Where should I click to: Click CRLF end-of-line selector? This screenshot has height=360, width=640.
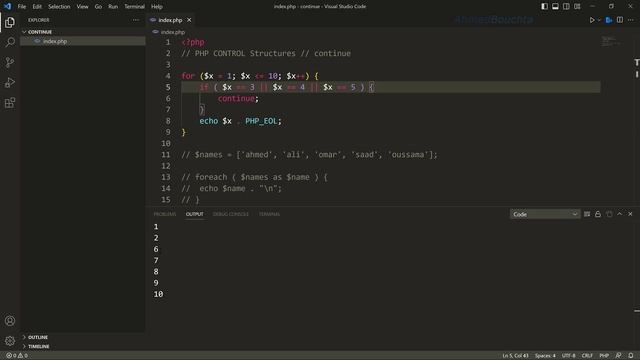(587, 356)
